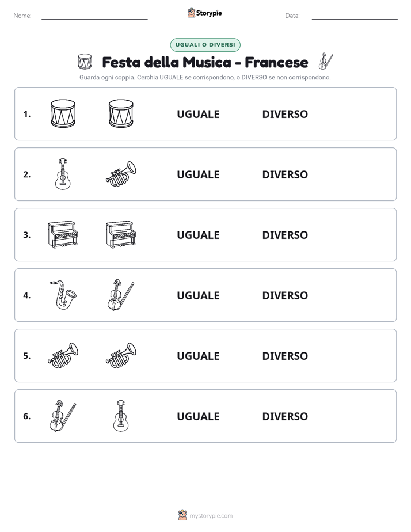Select UGUALE for pair 5
This screenshot has width=411, height=532.
tap(199, 356)
